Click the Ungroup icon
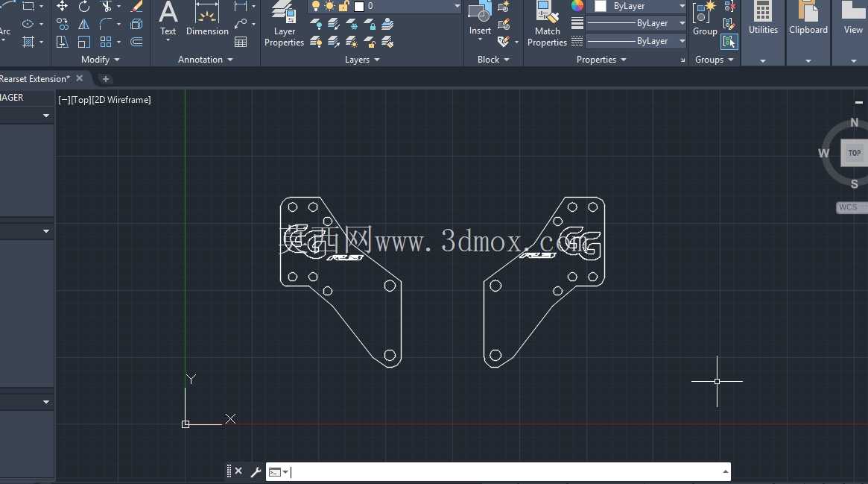 point(729,7)
